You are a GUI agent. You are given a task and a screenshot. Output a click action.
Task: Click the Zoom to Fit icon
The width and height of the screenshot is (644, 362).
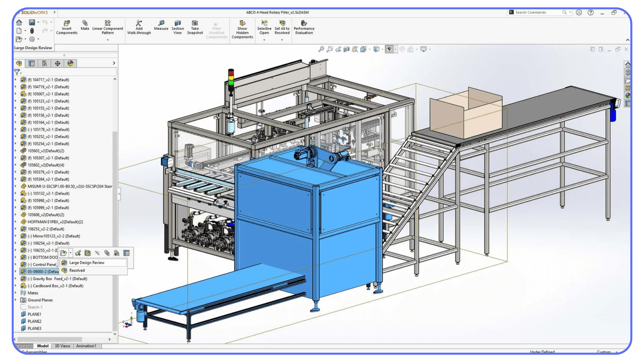[x=321, y=49]
